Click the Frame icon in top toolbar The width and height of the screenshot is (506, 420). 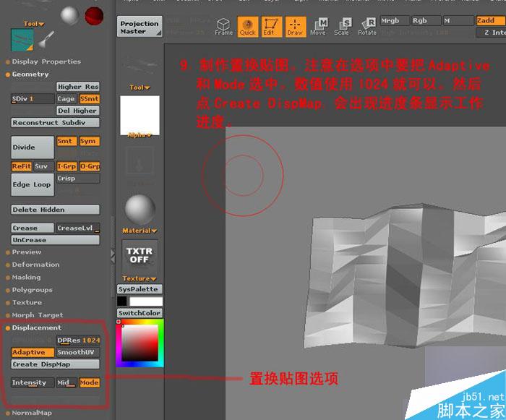(223, 27)
